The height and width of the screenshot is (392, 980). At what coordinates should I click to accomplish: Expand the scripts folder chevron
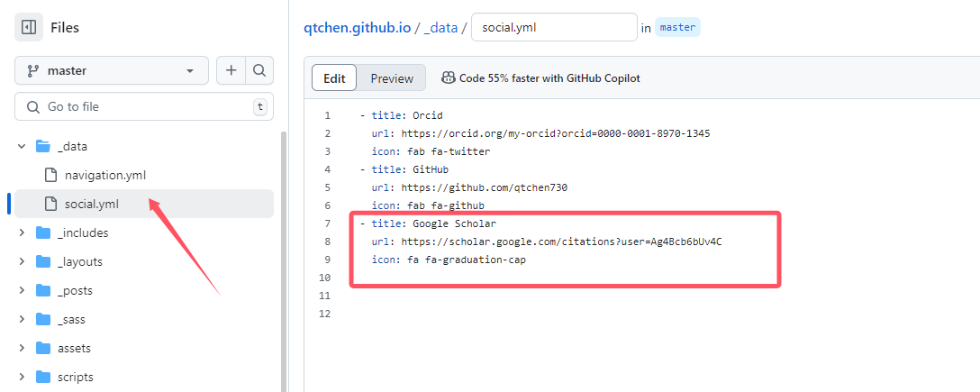(x=22, y=377)
